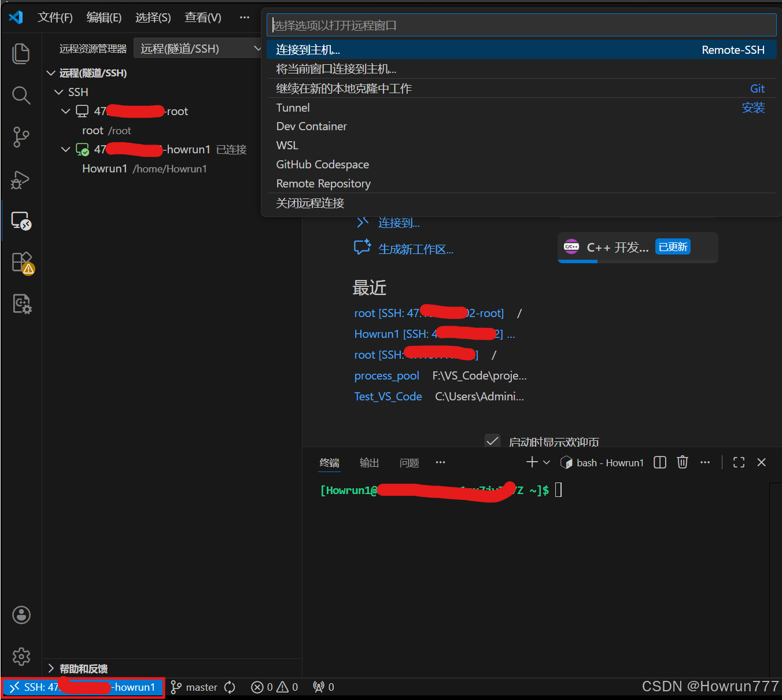
Task: Synchronize changes icon in status bar
Action: [230, 687]
